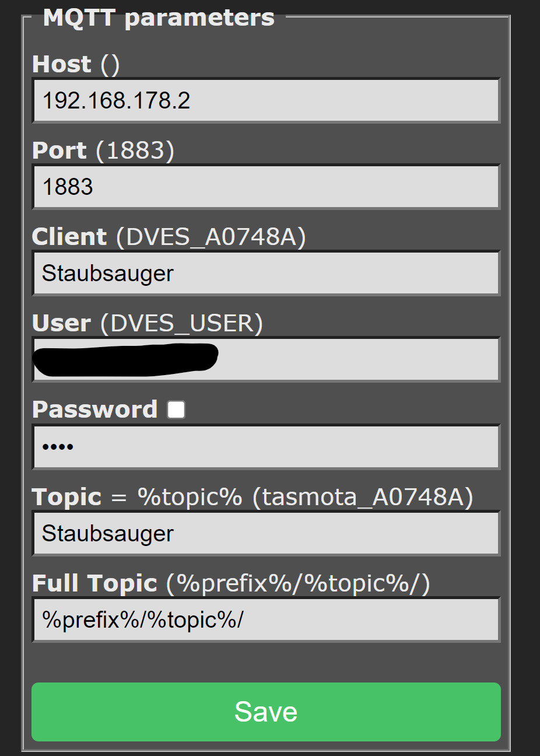Select the Full Topic field with %prefix%/%topic%/

point(266,619)
